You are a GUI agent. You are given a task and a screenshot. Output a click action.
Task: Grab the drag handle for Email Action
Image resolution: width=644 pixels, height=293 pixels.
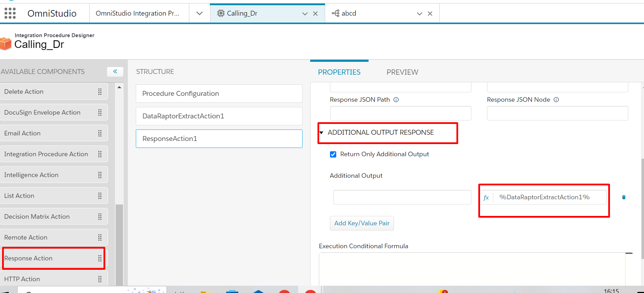(100, 133)
